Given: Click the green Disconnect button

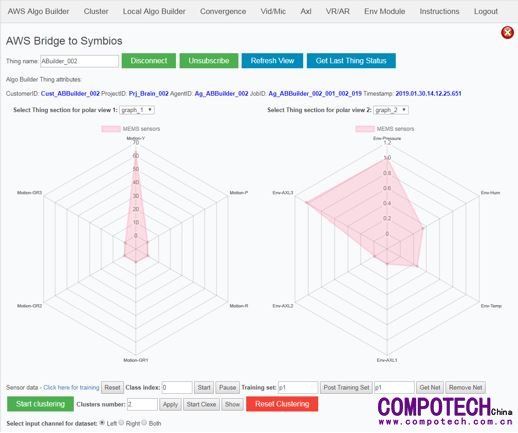Looking at the screenshot, I should pos(149,61).
